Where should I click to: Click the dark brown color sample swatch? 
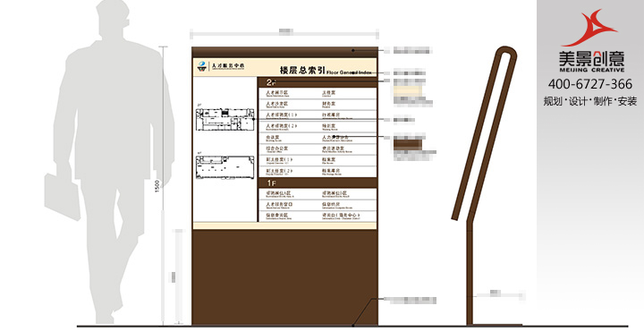point(408,144)
